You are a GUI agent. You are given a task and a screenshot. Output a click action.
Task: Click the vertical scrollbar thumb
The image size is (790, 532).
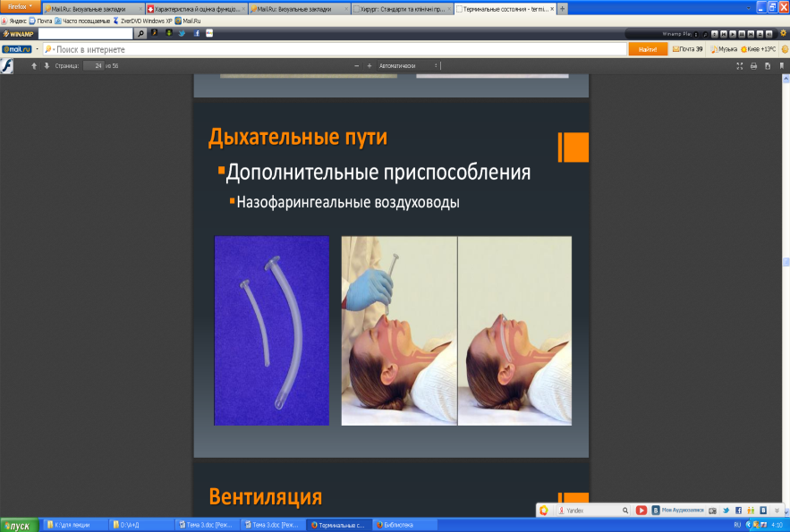click(786, 262)
